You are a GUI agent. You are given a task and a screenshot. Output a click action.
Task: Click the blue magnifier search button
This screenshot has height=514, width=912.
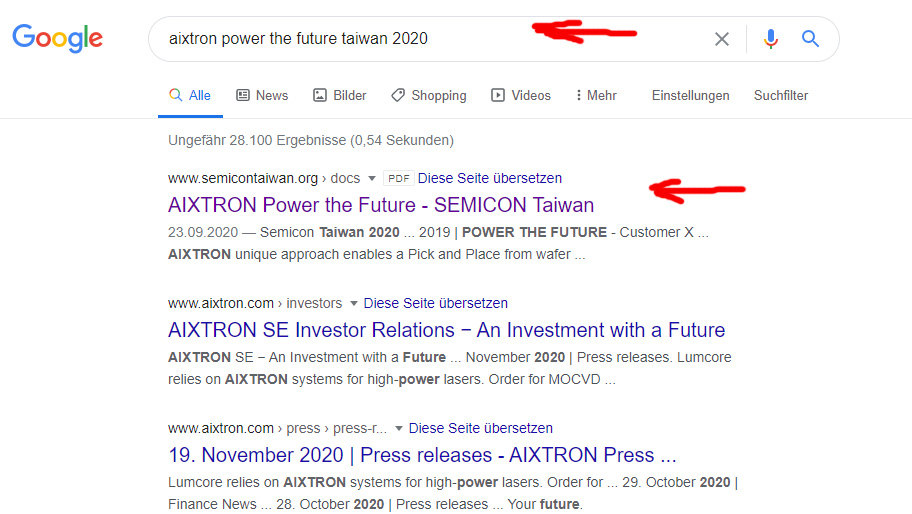[811, 39]
